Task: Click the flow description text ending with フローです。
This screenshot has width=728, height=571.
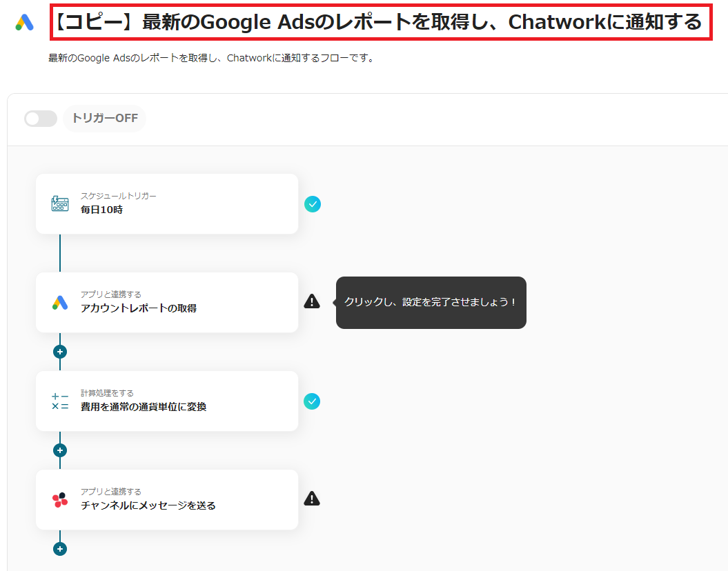Action: point(213,58)
